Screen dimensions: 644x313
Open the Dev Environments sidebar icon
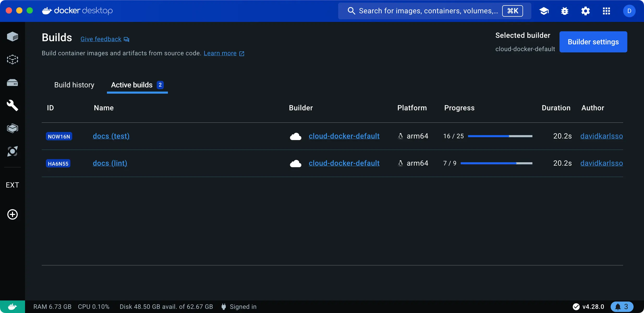12,128
